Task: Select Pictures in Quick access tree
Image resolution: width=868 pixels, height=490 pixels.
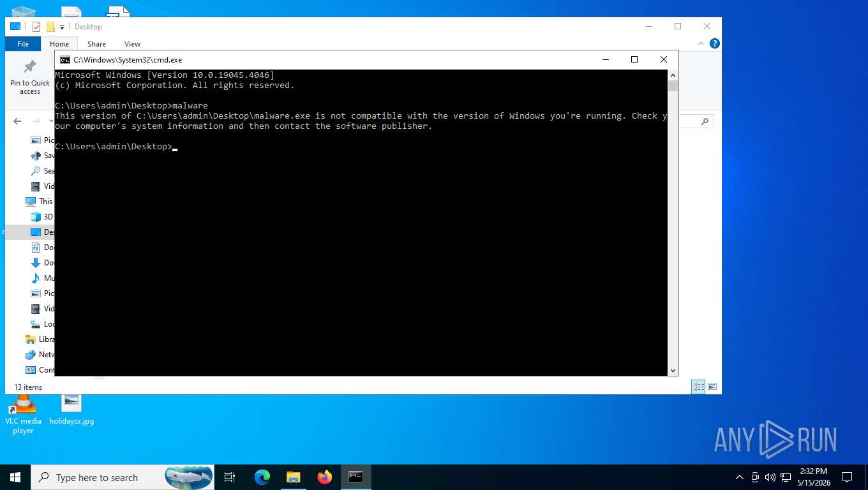Action: pyautogui.click(x=42, y=140)
